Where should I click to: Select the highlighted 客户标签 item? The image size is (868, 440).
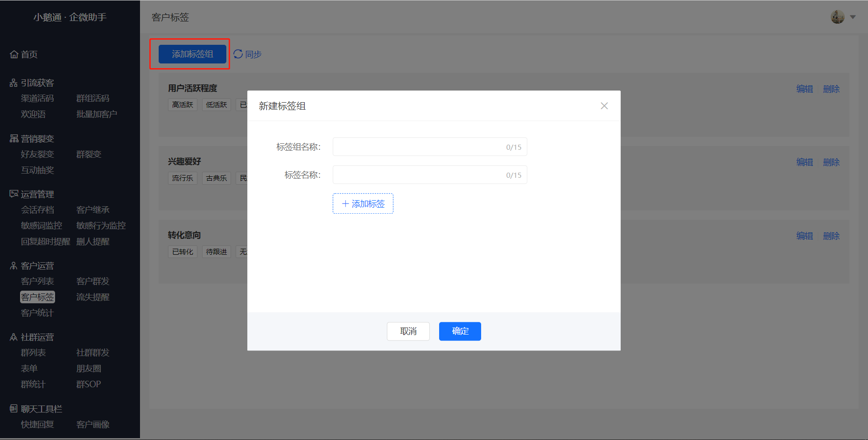[37, 297]
